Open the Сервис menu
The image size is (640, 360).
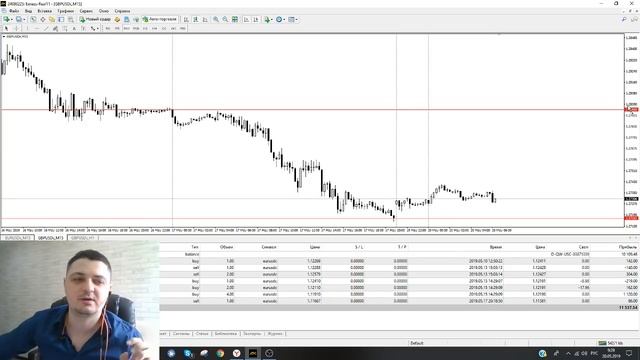click(86, 11)
